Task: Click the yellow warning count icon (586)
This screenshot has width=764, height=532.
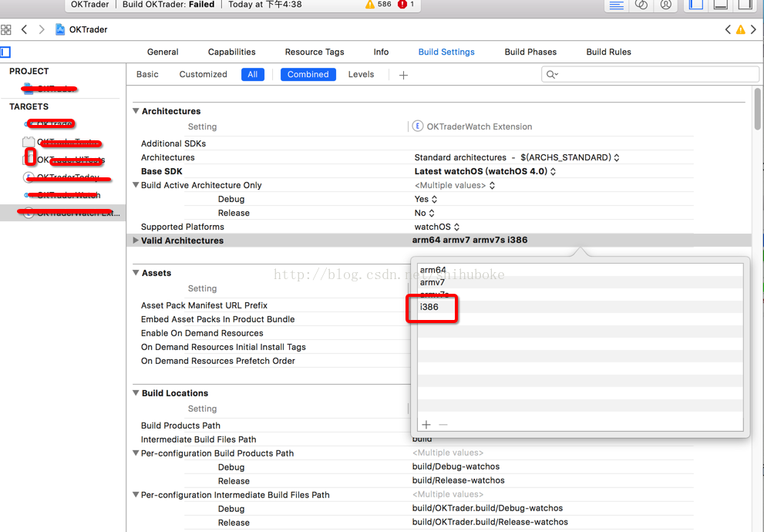Action: coord(370,5)
